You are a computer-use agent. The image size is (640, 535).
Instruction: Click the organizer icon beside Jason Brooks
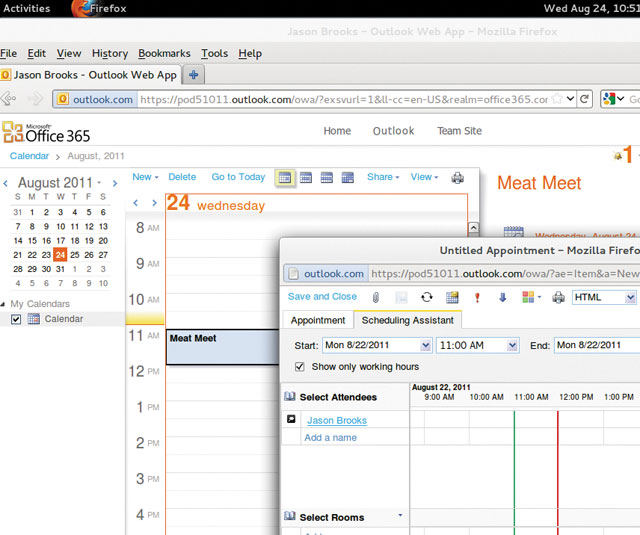[x=291, y=419]
